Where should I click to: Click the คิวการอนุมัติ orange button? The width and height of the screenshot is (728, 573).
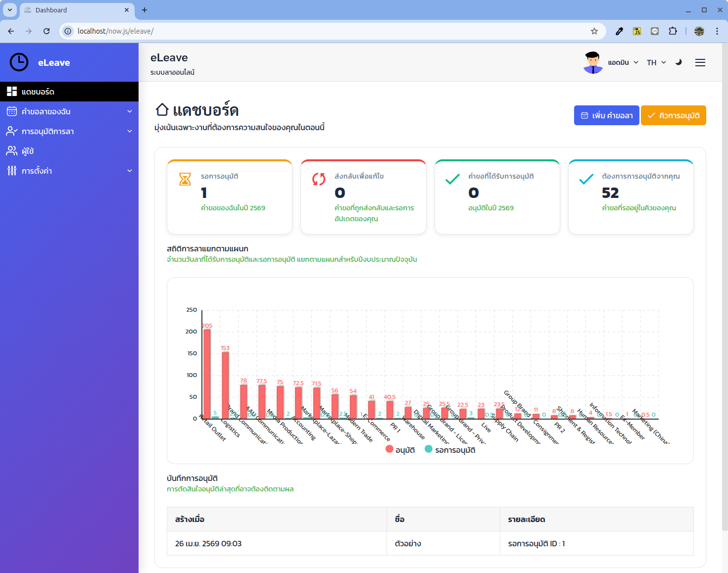674,115
